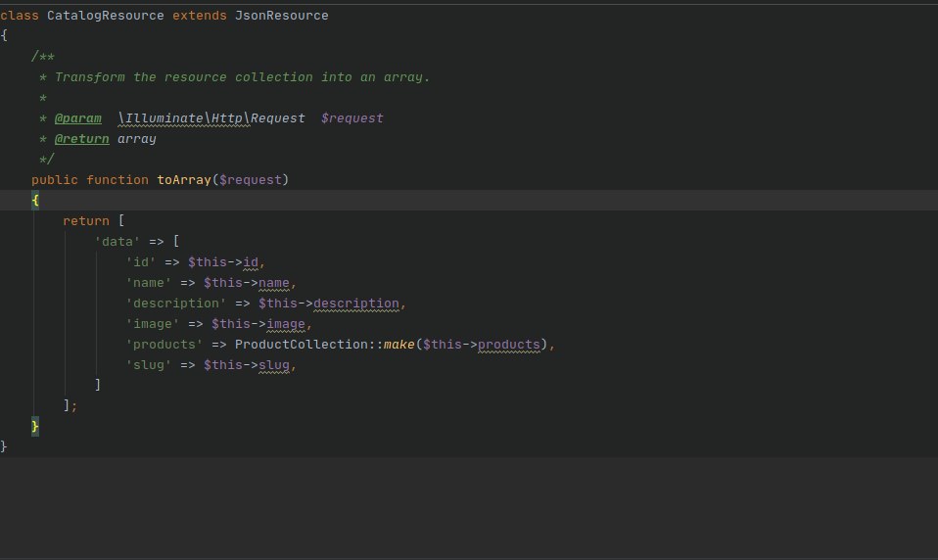Click the underlined image property
The width and height of the screenshot is (938, 560).
285,324
